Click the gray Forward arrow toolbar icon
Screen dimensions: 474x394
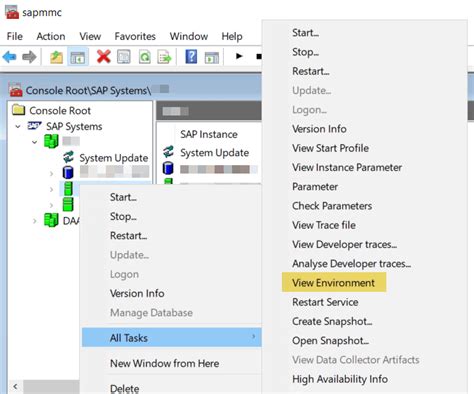click(29, 57)
